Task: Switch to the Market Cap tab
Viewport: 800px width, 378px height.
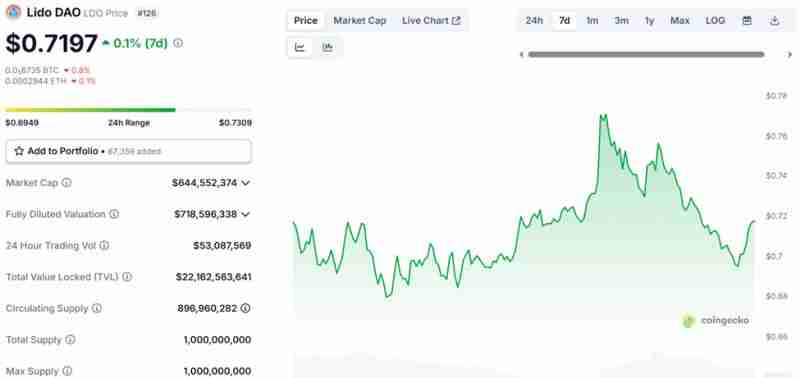Action: click(360, 21)
